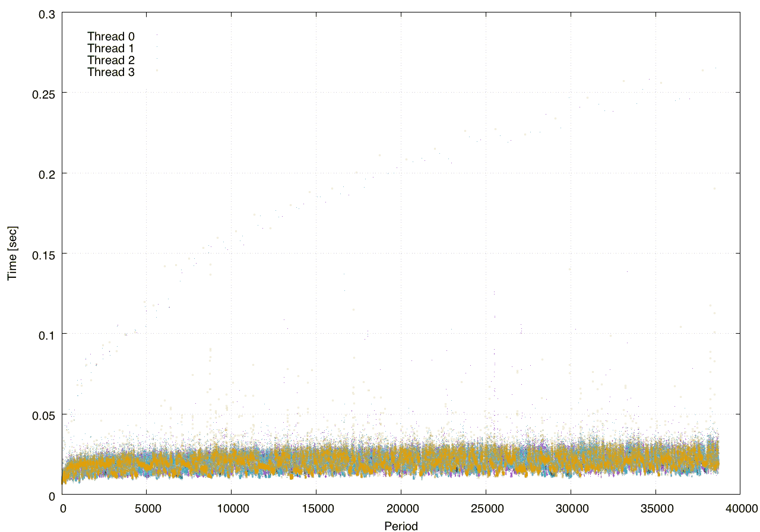The image size is (760, 532).
Task: Click the x-axis tick label 20000
Action: (401, 509)
